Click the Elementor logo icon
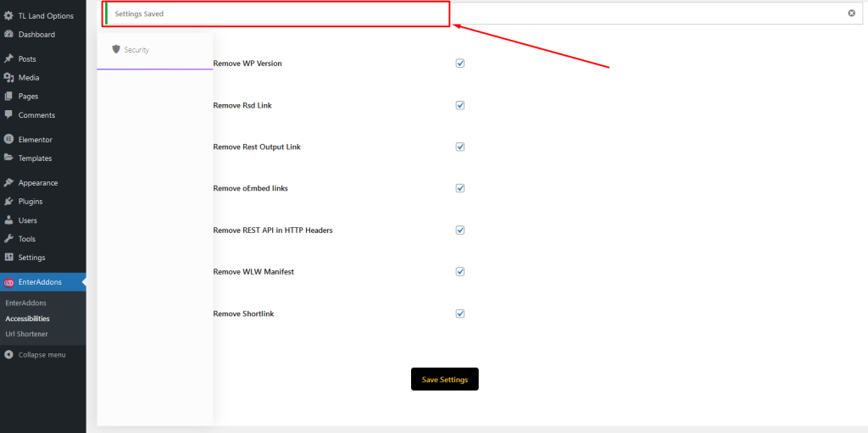Viewport: 868px width, 433px height. tap(8, 139)
